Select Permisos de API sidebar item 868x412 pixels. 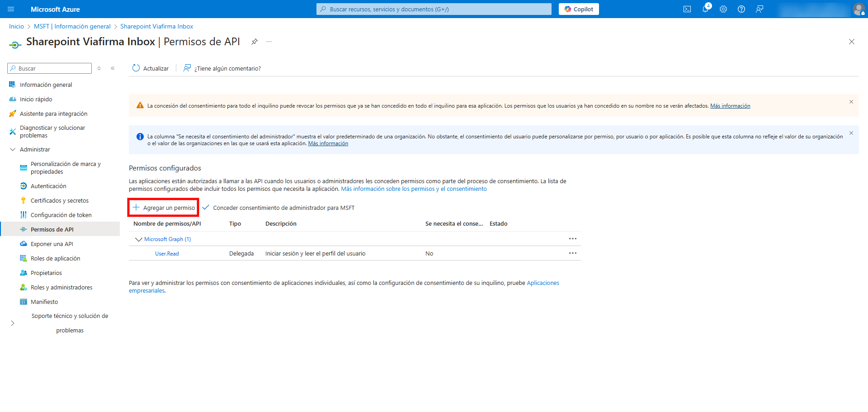tap(60, 229)
